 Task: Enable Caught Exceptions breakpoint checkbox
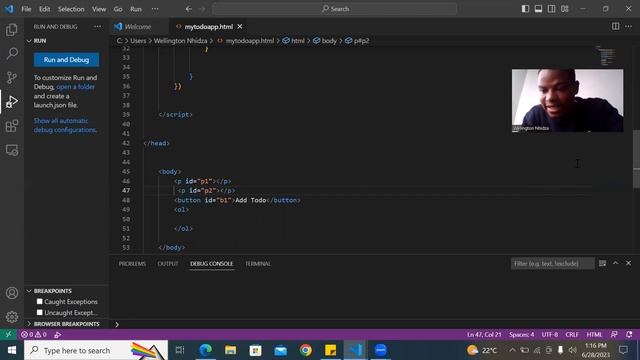tap(40, 302)
